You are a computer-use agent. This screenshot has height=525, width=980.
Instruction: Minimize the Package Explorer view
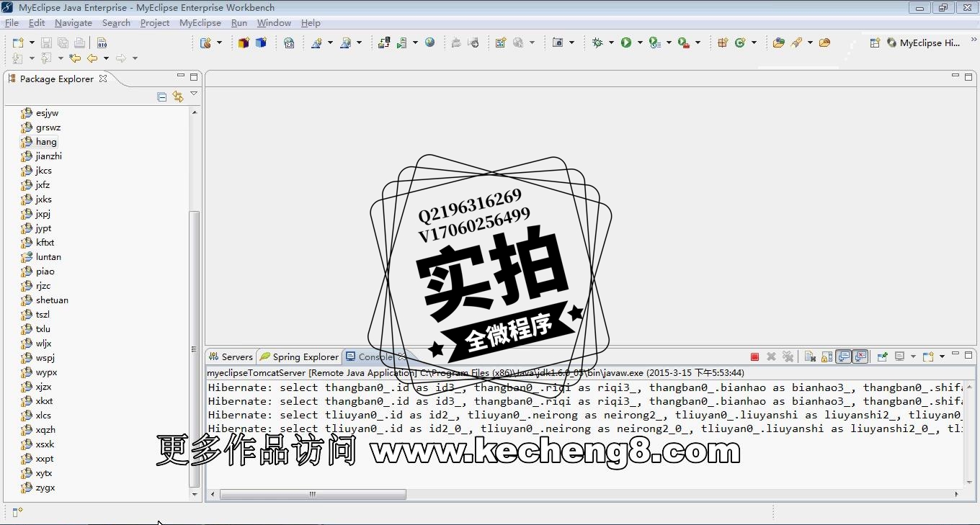pos(181,75)
